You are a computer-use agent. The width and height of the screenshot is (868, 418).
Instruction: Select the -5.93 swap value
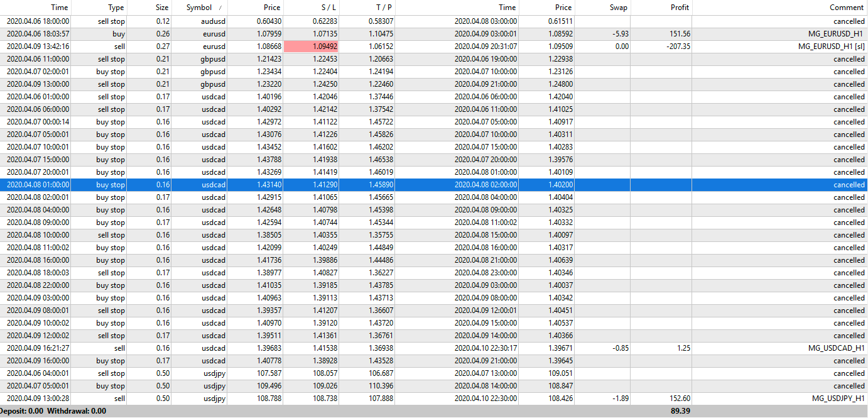pos(620,34)
